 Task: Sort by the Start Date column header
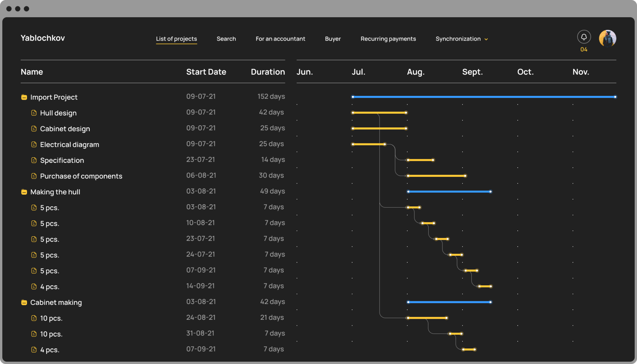point(206,72)
